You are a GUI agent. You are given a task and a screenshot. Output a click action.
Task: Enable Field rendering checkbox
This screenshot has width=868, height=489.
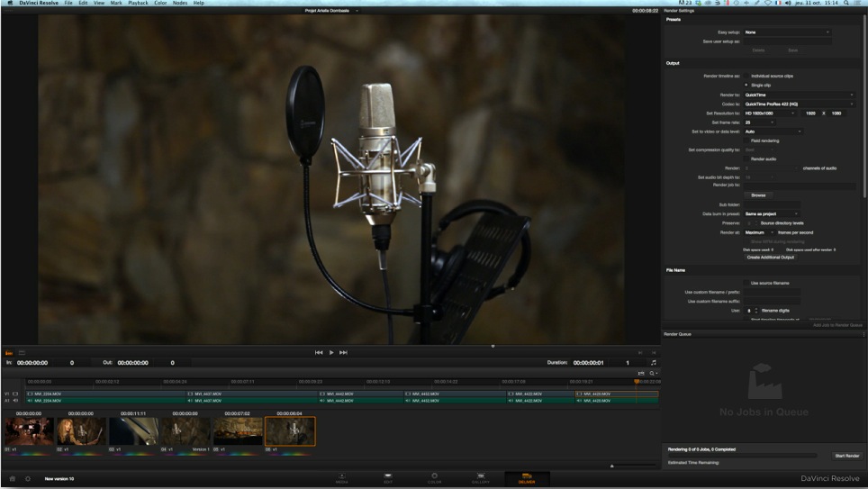[746, 140]
